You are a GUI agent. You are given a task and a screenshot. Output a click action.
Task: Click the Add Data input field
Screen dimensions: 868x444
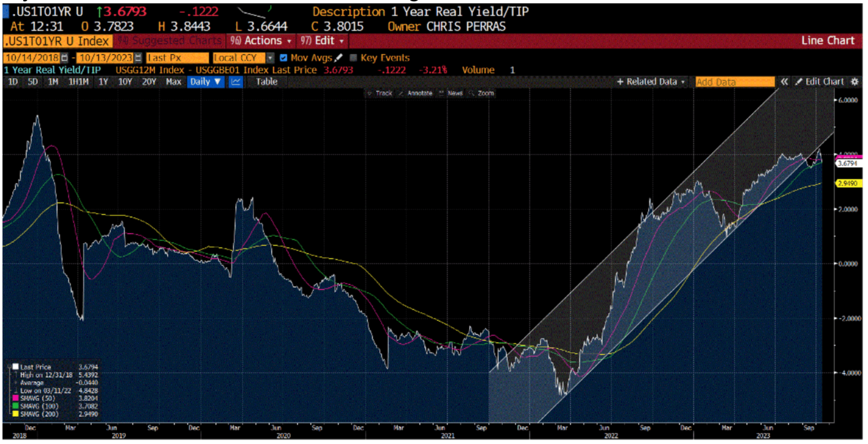735,81
